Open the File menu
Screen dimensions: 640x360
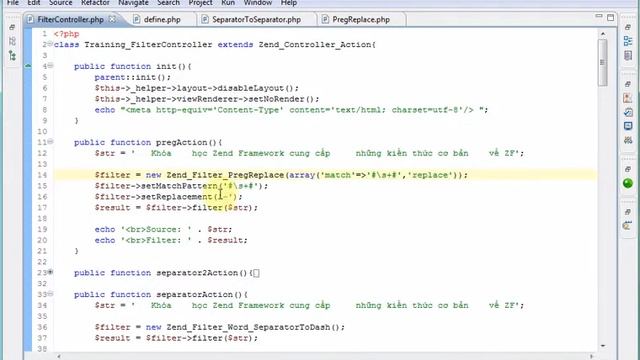click(13, 3)
